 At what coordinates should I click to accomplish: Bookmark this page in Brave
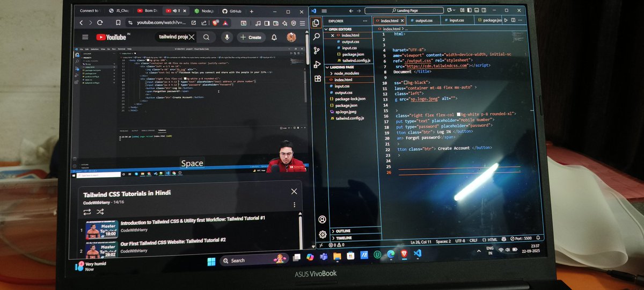118,23
